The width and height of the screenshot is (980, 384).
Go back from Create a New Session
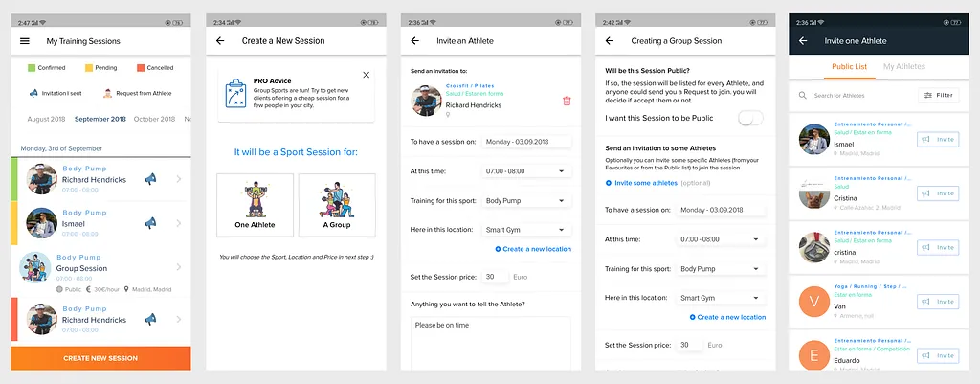point(220,40)
